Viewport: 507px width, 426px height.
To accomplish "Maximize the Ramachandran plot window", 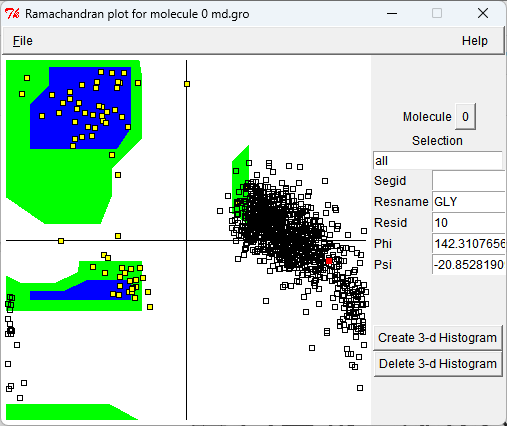I will pos(437,14).
